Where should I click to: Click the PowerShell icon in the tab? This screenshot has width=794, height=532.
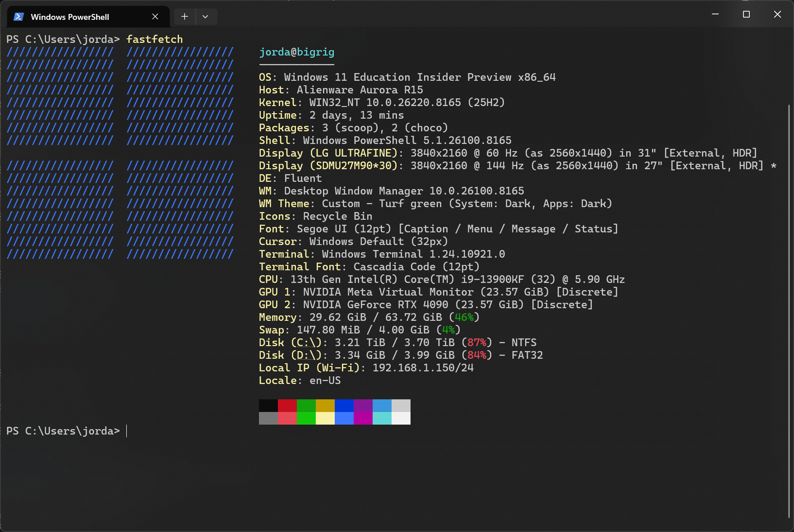pyautogui.click(x=18, y=17)
